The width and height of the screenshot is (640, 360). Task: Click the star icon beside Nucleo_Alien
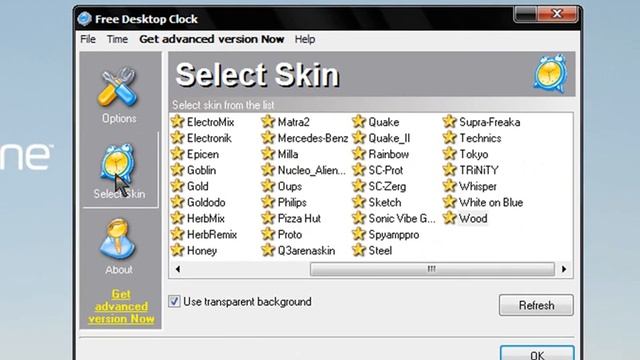pyautogui.click(x=268, y=170)
